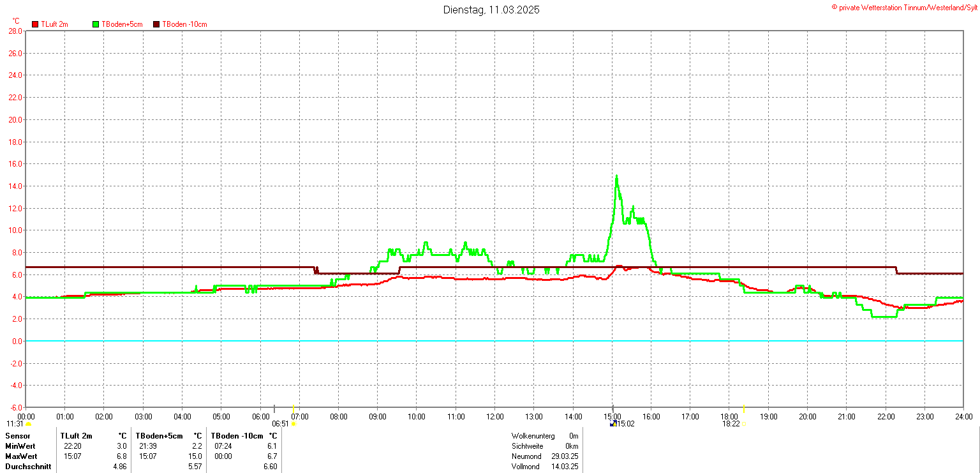980x473 pixels.
Task: Click the yellow sunset tick on the time axis
Action: pos(744,409)
